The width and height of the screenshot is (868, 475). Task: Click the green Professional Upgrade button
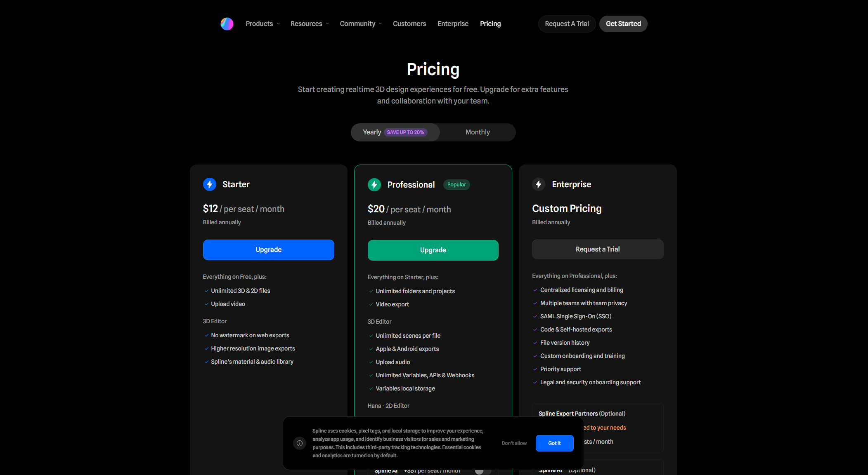433,250
